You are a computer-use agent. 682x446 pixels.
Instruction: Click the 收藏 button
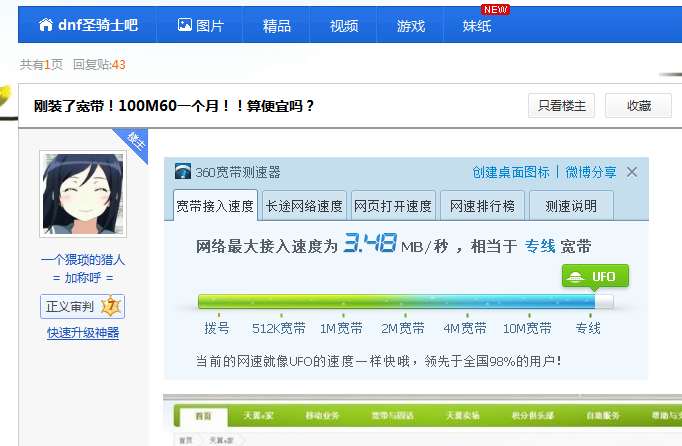tap(638, 105)
